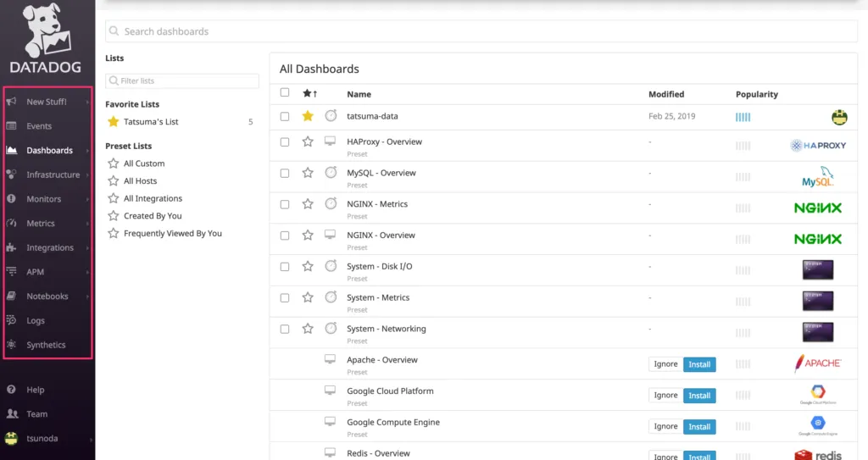Toggle the select-all dashboards checkbox
This screenshot has width=868, height=460.
point(285,92)
